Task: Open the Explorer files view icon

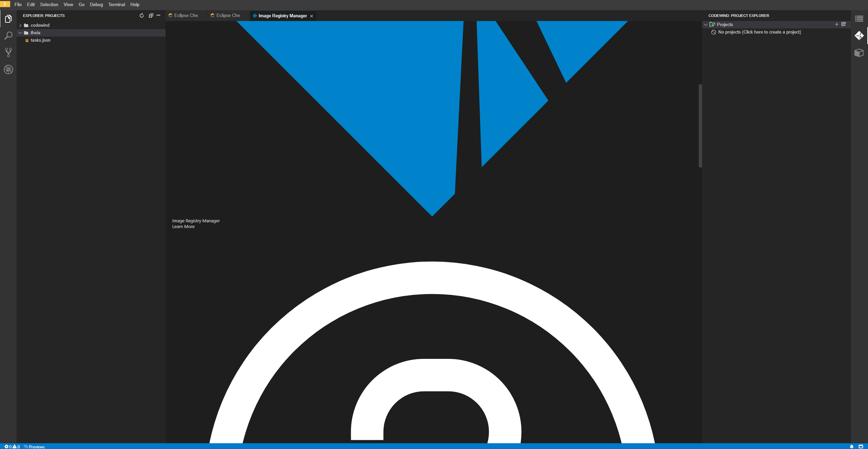Action: point(8,19)
